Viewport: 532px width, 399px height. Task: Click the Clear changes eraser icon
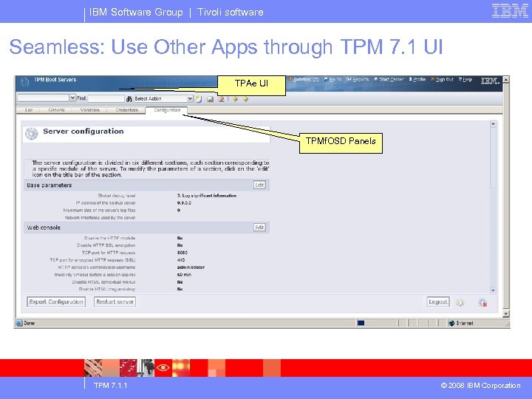coord(221,99)
